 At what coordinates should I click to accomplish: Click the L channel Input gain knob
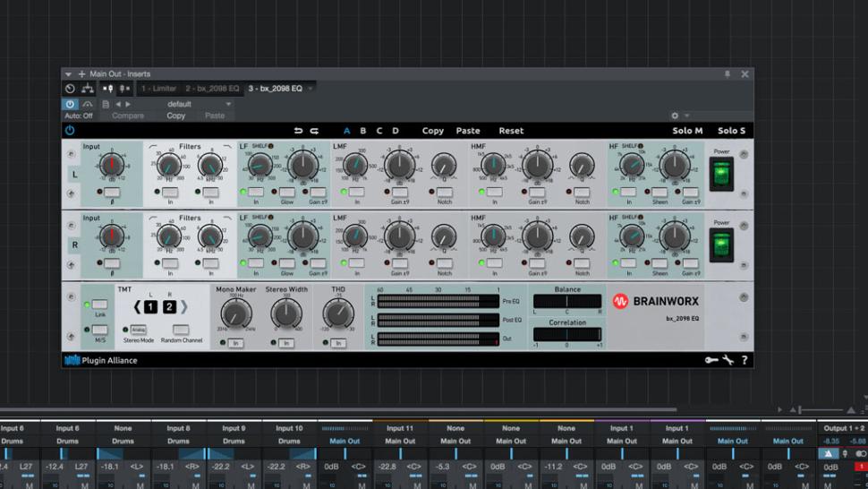[112, 165]
